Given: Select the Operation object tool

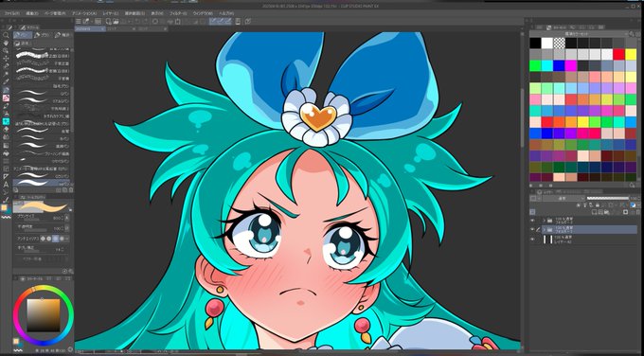Looking at the screenshot, I should pos(6,50).
